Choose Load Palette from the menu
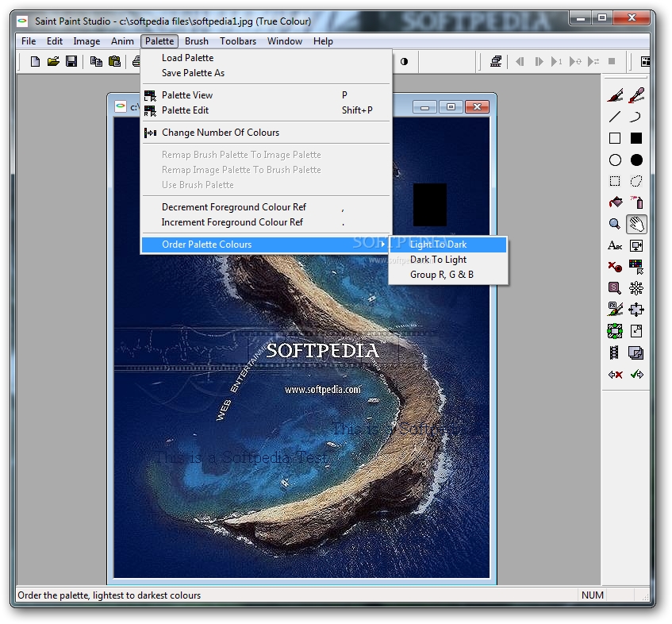The width and height of the screenshot is (672, 624). click(266, 58)
